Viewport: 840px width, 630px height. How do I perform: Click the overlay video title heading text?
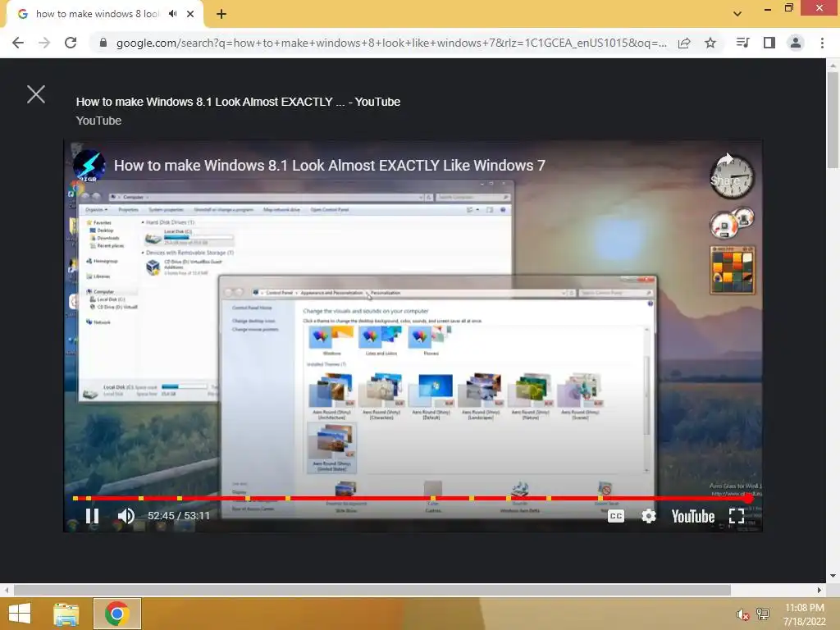tap(238, 102)
